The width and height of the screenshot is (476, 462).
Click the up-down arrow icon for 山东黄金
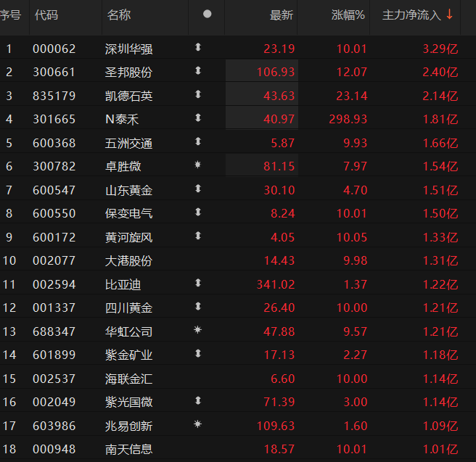(198, 189)
